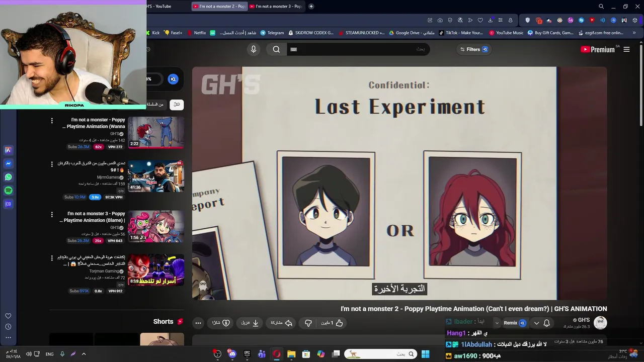
Task: Open sidebar heart bookmarks icon
Action: [8, 316]
